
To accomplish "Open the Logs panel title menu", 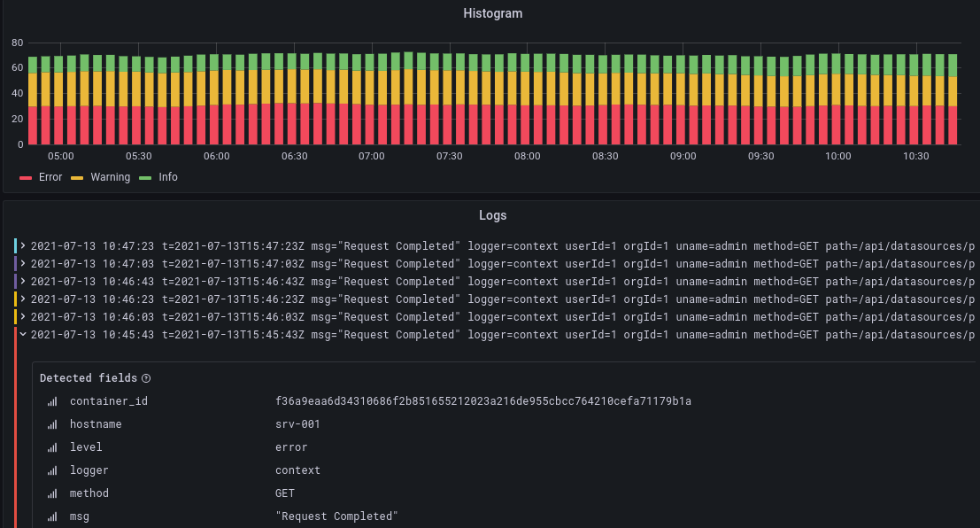I will pos(493,215).
